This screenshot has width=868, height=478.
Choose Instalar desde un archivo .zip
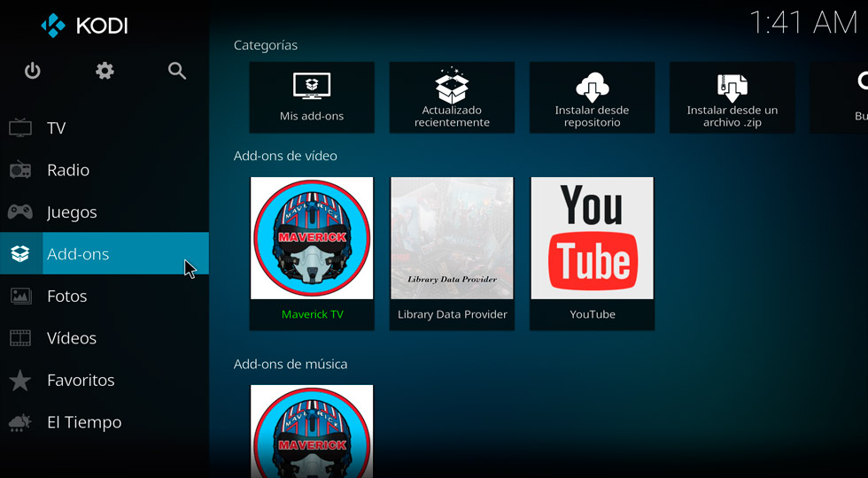732,97
